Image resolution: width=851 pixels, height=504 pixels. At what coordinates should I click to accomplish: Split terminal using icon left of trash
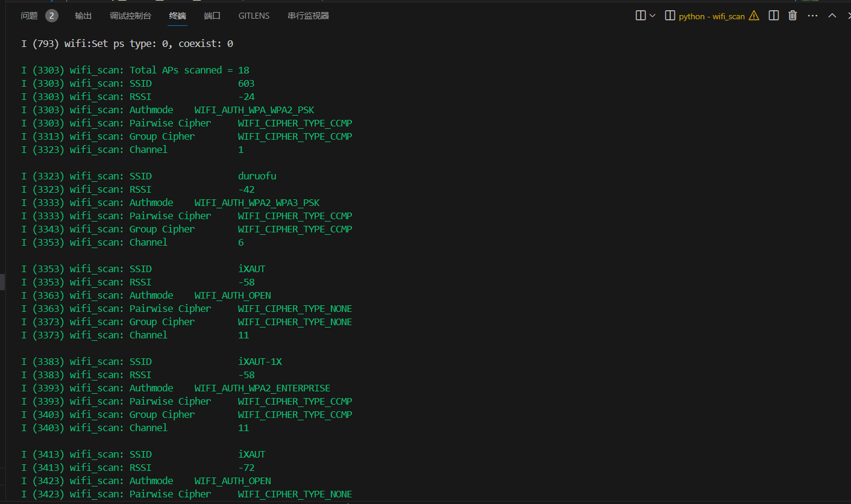pos(774,16)
